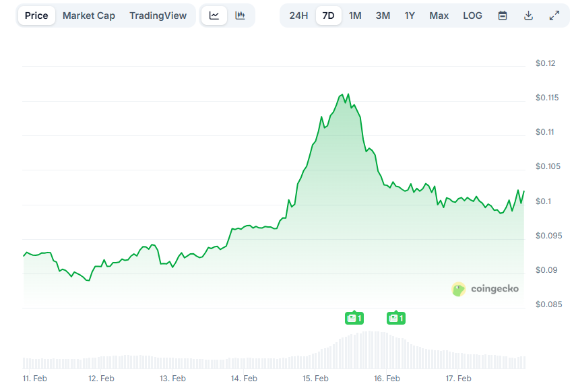Choose the 1M time range
The height and width of the screenshot is (392, 574).
click(x=356, y=15)
